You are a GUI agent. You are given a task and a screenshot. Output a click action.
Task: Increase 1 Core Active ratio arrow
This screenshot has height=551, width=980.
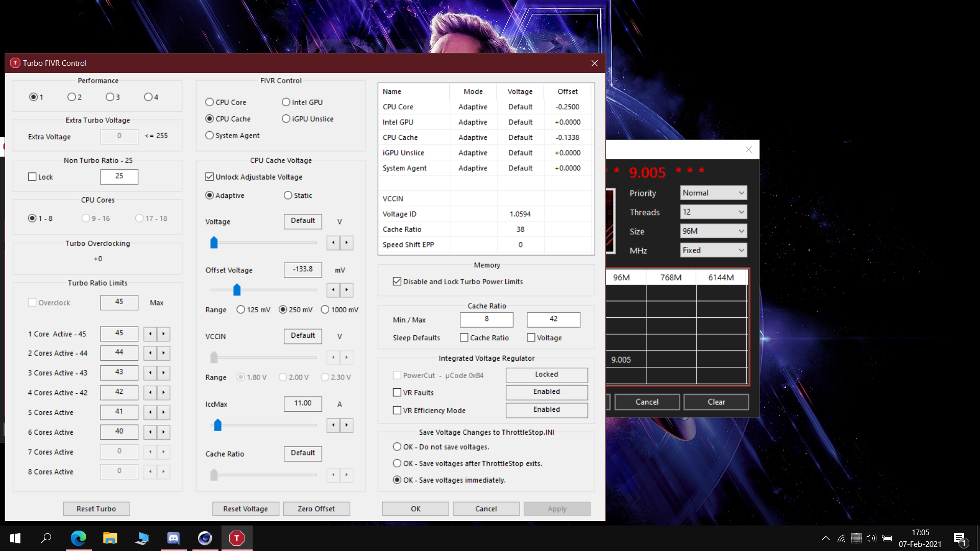click(x=163, y=334)
